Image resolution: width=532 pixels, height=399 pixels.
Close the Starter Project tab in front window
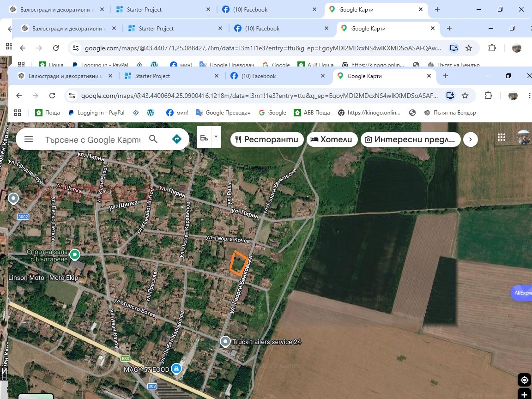pos(217,76)
